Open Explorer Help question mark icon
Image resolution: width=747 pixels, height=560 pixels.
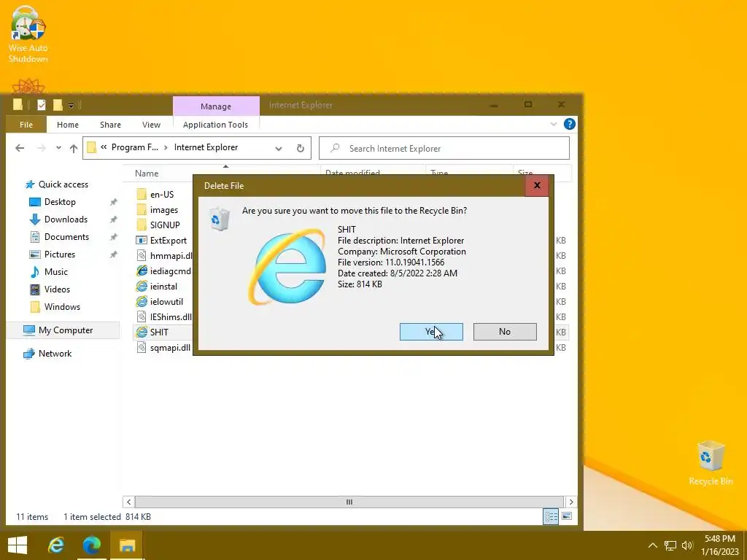(569, 124)
